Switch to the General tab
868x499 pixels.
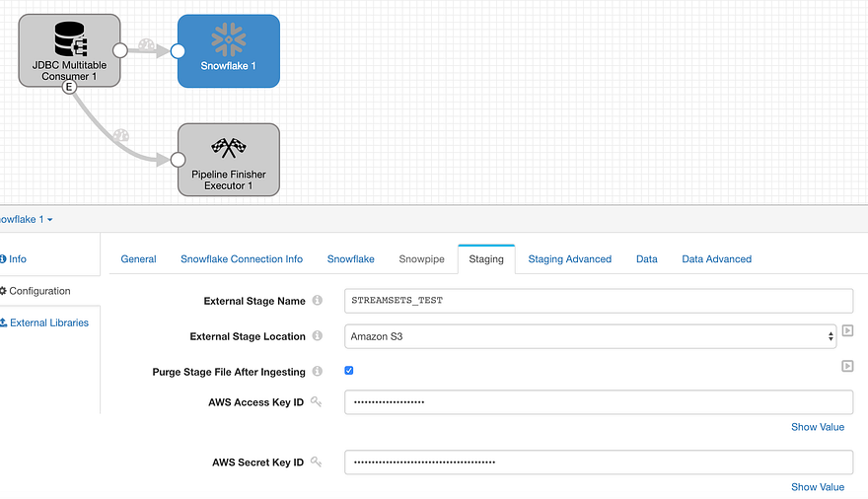pos(138,259)
